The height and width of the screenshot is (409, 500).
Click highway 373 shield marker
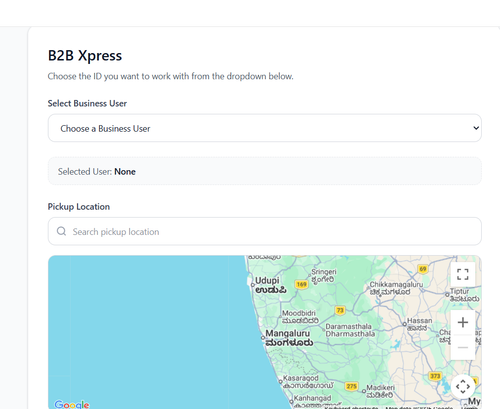pos(435,376)
